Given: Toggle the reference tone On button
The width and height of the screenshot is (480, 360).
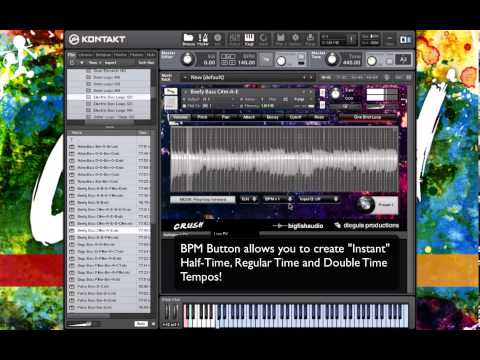Looking at the screenshot, I should [389, 61].
